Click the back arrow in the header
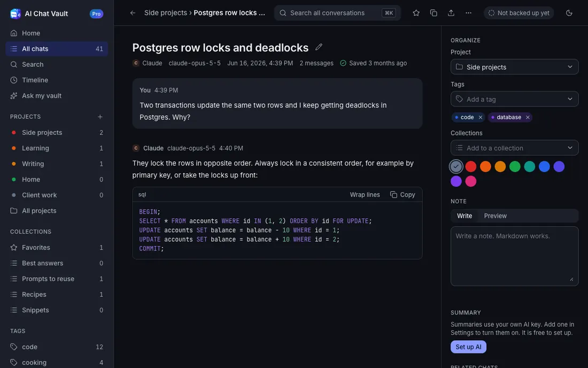 pos(133,13)
